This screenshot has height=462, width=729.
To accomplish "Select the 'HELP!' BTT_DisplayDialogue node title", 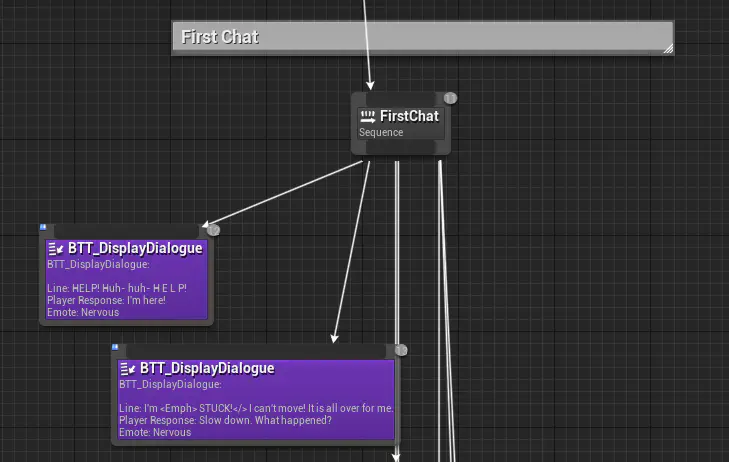I will tap(135, 248).
